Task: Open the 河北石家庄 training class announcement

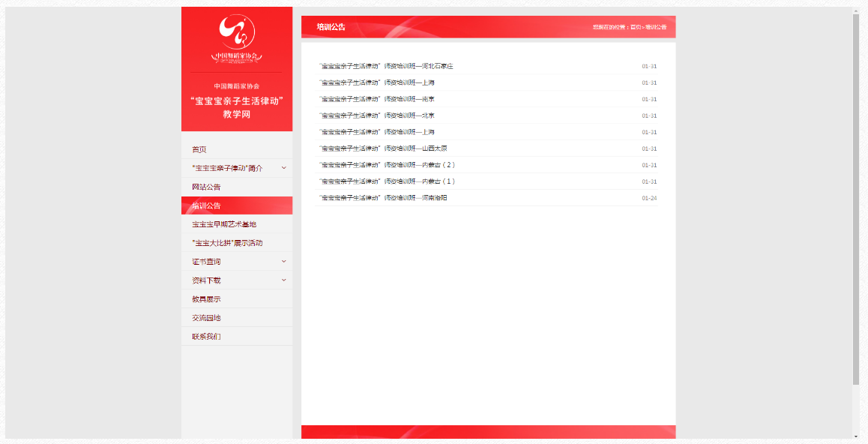Action: click(x=386, y=66)
